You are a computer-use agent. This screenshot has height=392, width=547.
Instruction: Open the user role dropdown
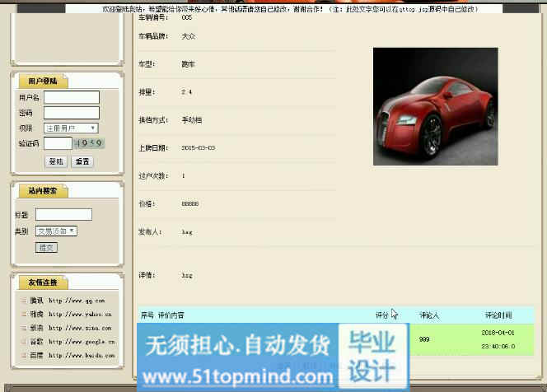[71, 128]
